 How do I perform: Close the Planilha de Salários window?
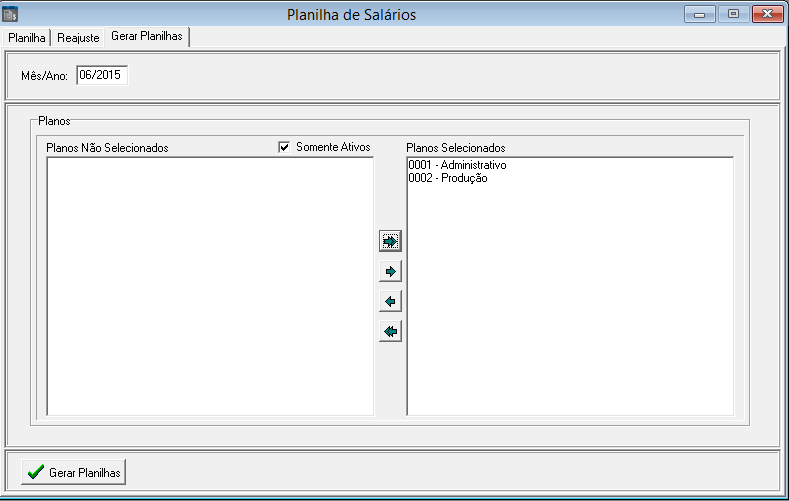766,14
